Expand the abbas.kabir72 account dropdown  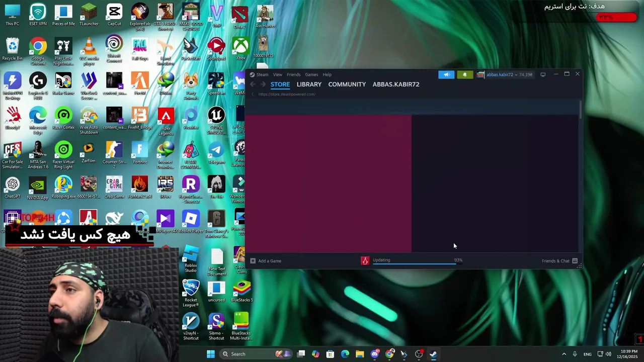505,74
